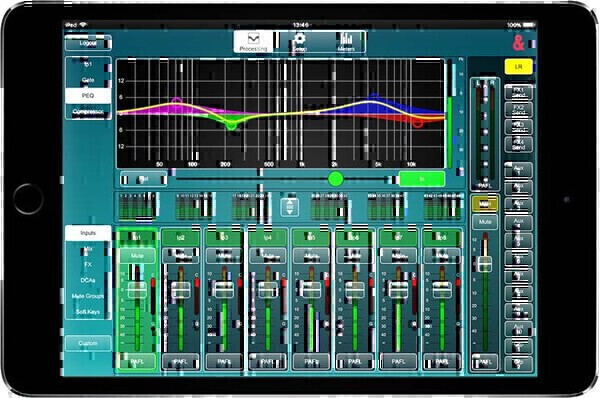Tap the red ampersand logo

[x=518, y=43]
